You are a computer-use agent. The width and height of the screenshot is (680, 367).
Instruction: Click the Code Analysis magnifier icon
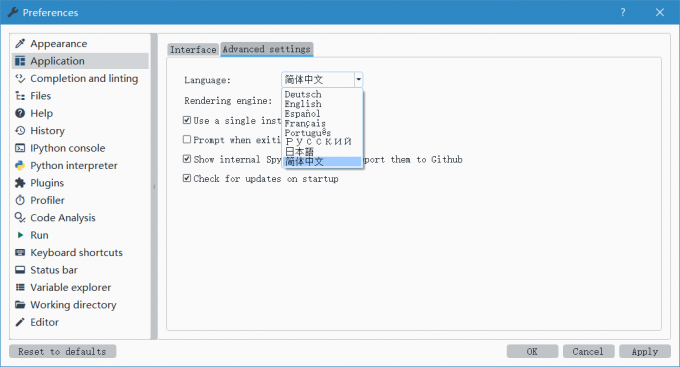click(20, 217)
